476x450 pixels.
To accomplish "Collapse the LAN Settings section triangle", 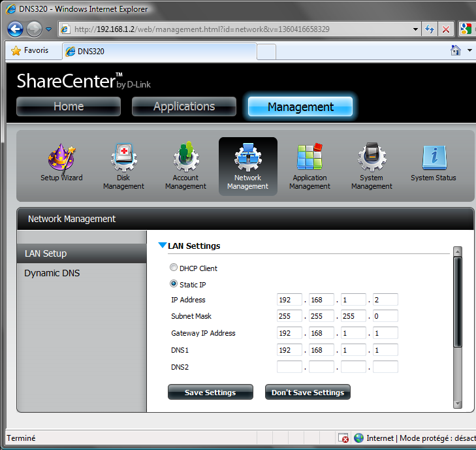I will point(163,245).
